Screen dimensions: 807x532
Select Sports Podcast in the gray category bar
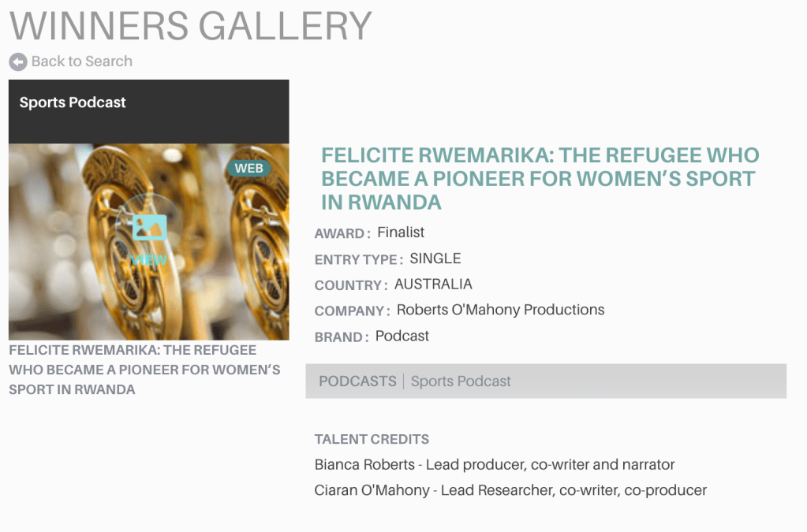(x=461, y=381)
